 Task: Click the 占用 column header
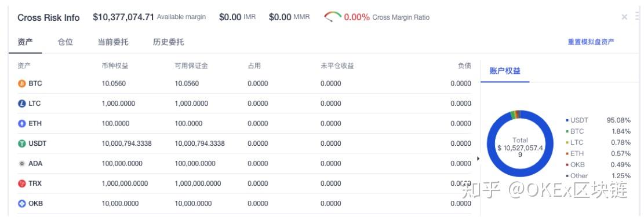(x=254, y=65)
